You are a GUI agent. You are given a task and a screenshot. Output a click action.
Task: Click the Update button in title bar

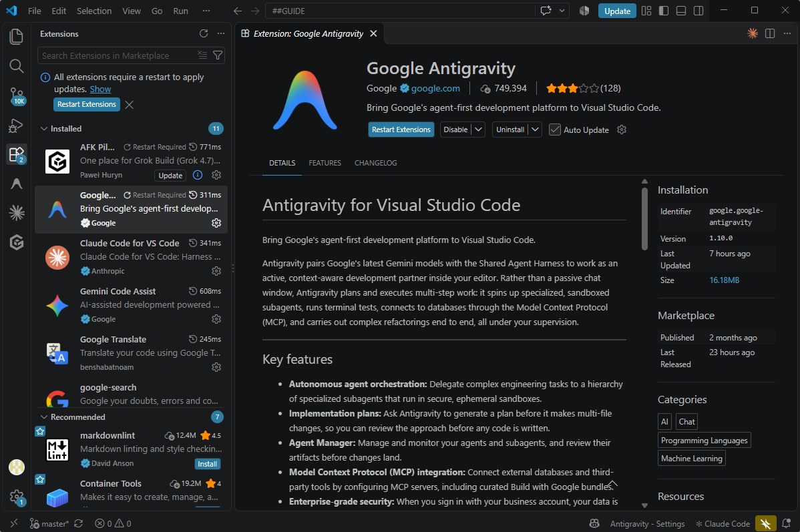[x=617, y=11]
